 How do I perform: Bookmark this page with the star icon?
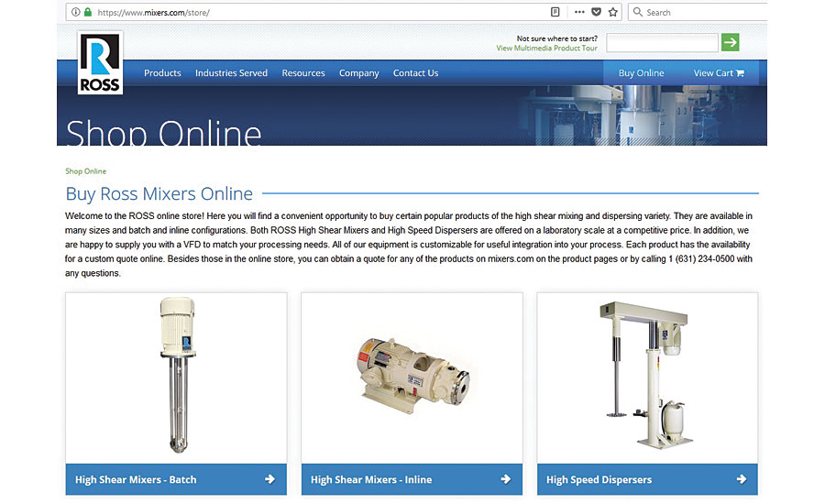[612, 12]
